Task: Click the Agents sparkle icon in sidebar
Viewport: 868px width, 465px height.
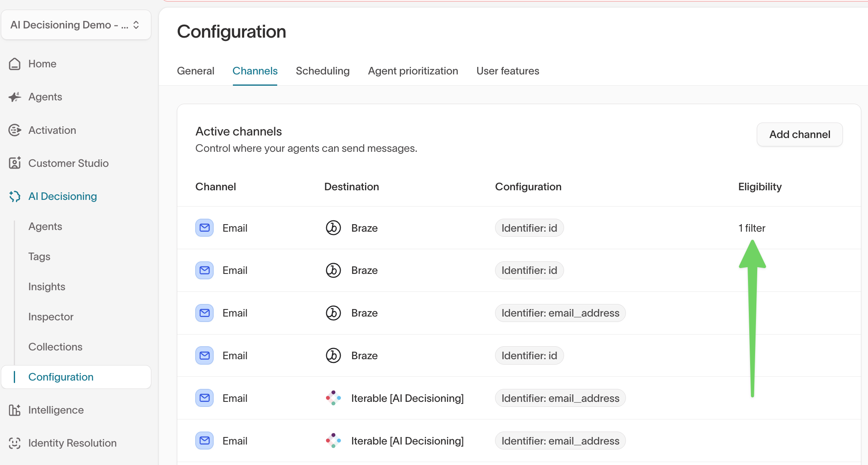Action: click(15, 97)
